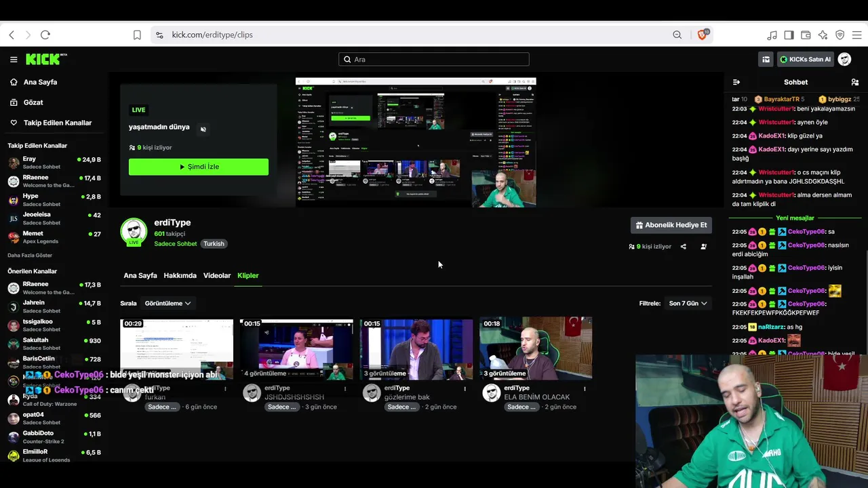Switch to the Ana Sayfa channel tab
Image resolution: width=868 pixels, height=488 pixels.
(140, 276)
